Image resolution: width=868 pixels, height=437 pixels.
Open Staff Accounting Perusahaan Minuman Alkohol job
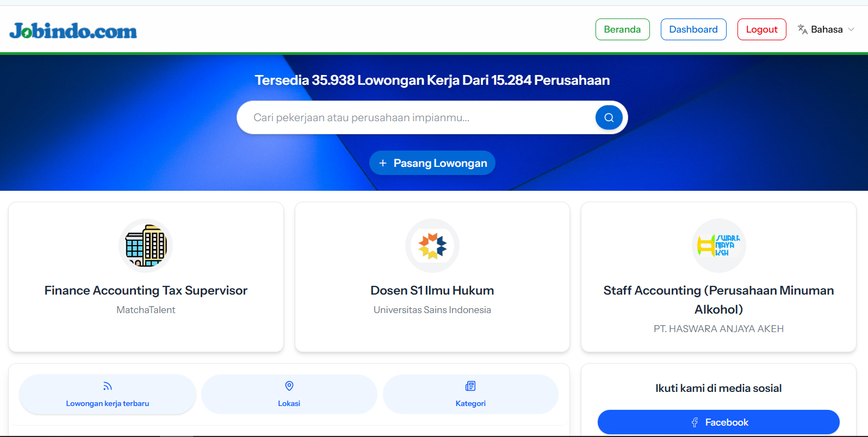[x=718, y=300]
